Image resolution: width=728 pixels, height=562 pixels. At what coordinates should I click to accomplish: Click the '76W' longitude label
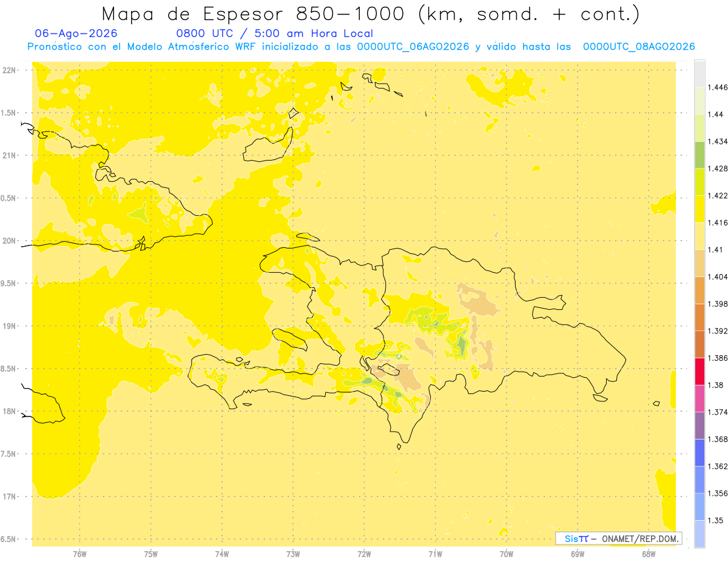click(79, 554)
